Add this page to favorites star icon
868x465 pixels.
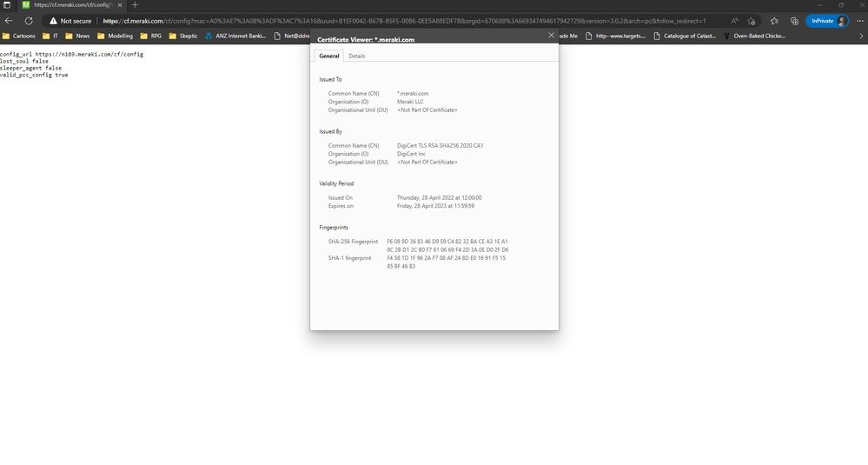pos(752,21)
